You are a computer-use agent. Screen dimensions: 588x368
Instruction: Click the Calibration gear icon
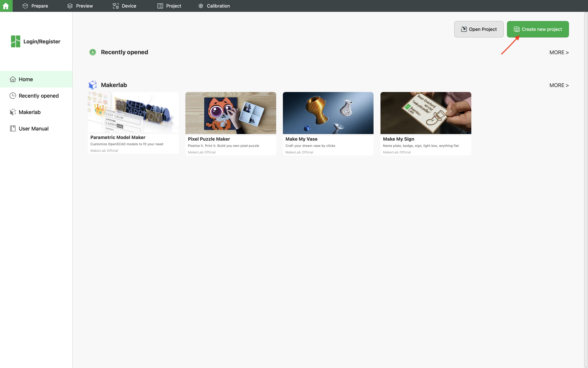(x=201, y=6)
